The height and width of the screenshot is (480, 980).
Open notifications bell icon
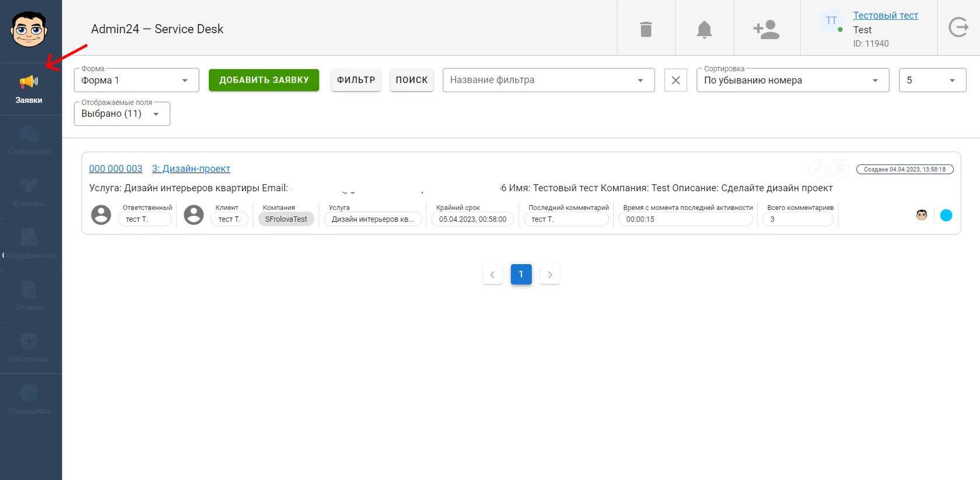click(704, 29)
